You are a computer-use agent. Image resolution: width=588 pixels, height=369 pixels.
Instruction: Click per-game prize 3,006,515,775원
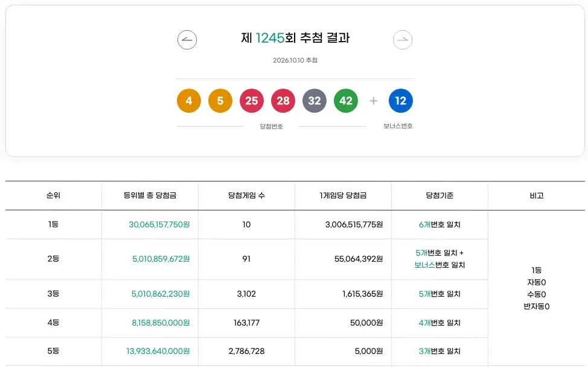(354, 224)
